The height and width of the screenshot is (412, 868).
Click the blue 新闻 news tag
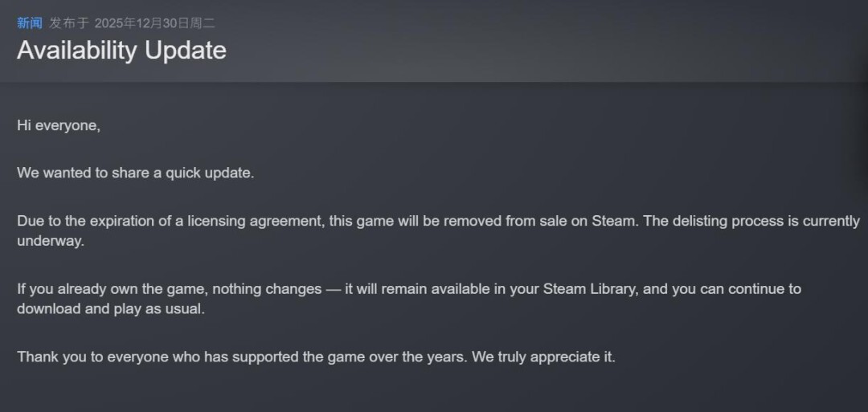29,22
